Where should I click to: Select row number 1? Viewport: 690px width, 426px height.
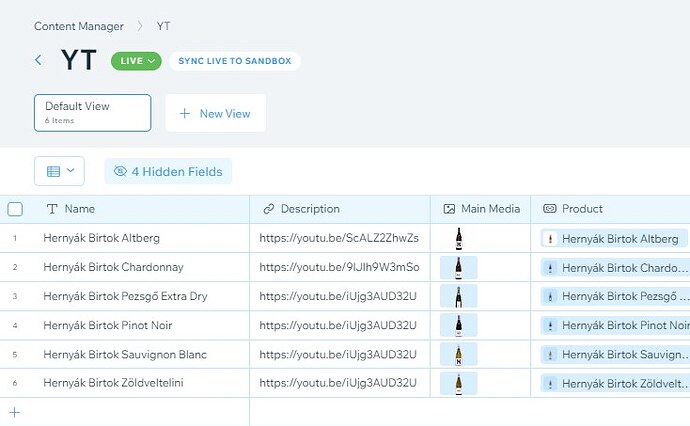point(15,238)
